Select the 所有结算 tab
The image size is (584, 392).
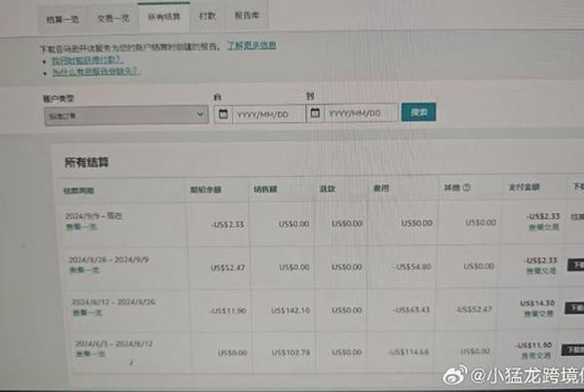coord(164,17)
